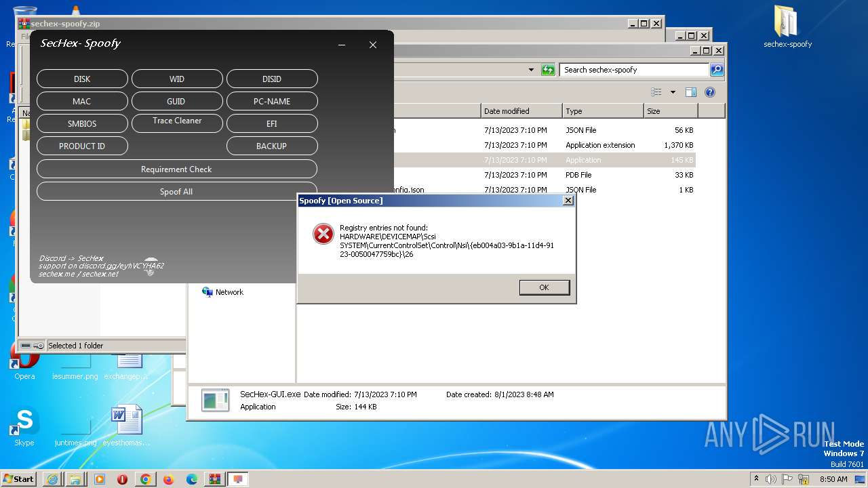
Task: Run the Trace Cleaner
Action: click(x=177, y=122)
